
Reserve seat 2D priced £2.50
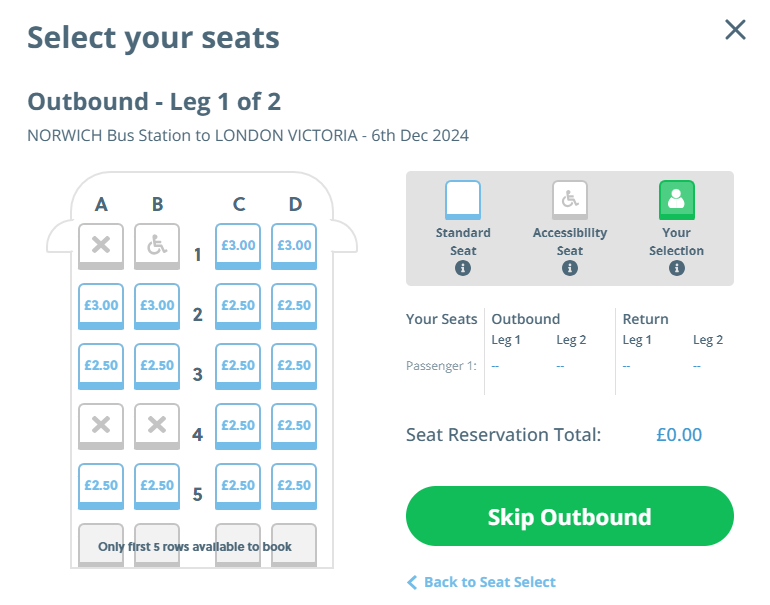coord(294,306)
